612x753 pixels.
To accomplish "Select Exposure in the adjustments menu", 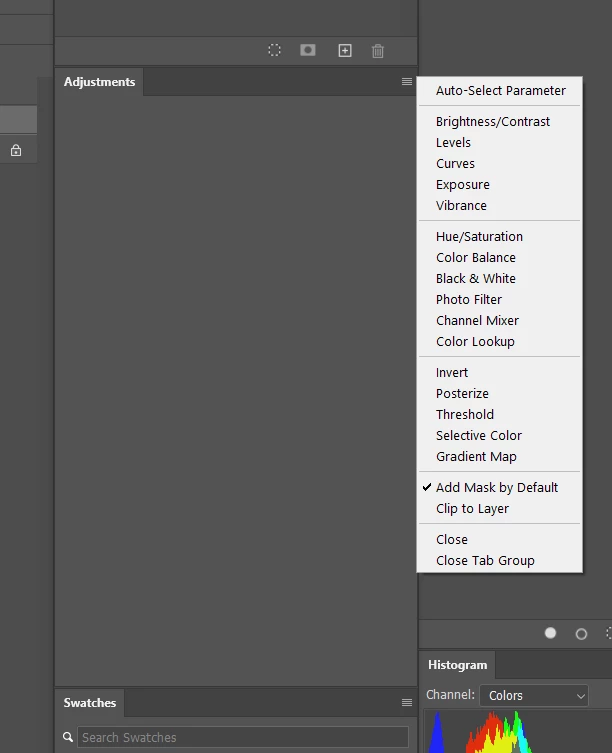I will (x=500, y=184).
